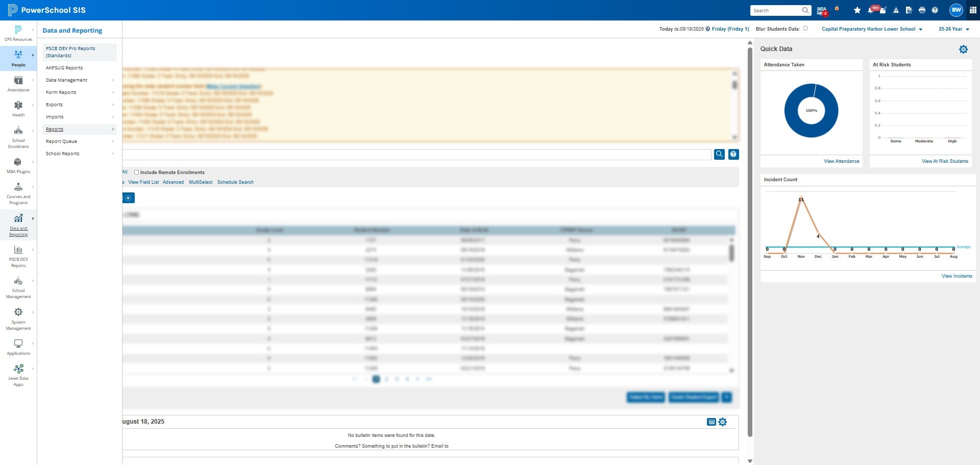Open the favorites star icon
The width and height of the screenshot is (980, 465).
click(857, 10)
